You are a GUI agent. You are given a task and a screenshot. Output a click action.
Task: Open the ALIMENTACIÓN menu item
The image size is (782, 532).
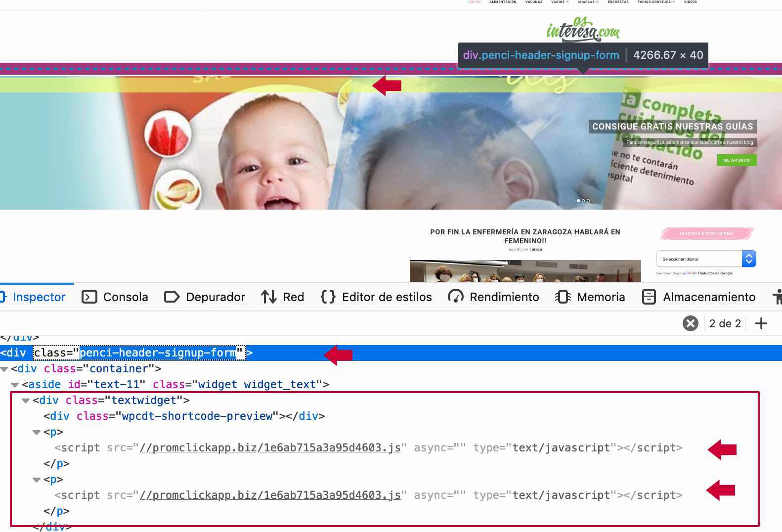503,2
